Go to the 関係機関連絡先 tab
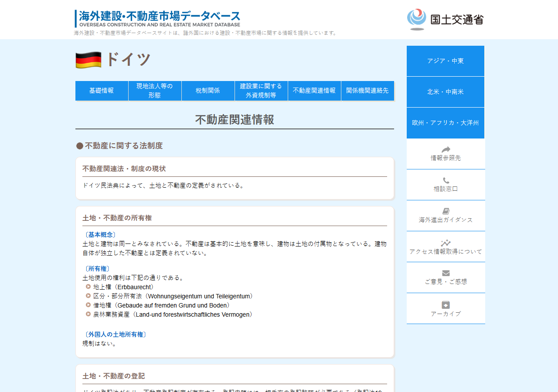Image resolution: width=558 pixels, height=392 pixels. 367,91
